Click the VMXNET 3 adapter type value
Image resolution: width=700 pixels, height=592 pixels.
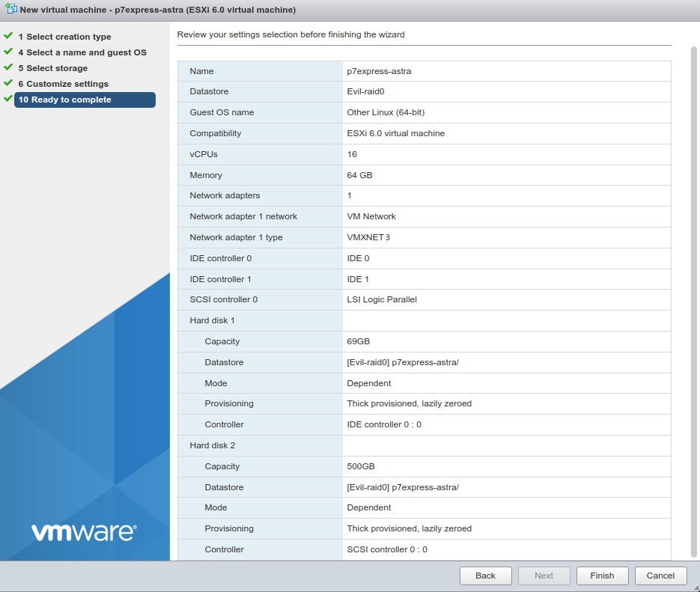tap(368, 237)
